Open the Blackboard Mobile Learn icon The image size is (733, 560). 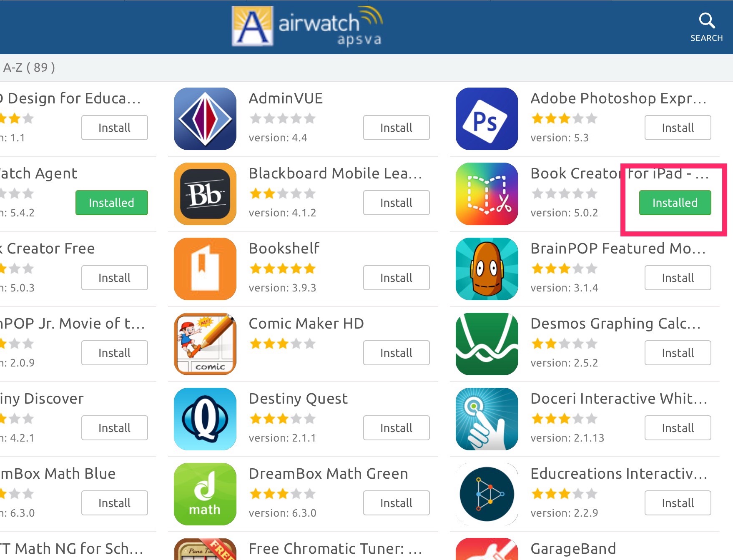click(205, 194)
